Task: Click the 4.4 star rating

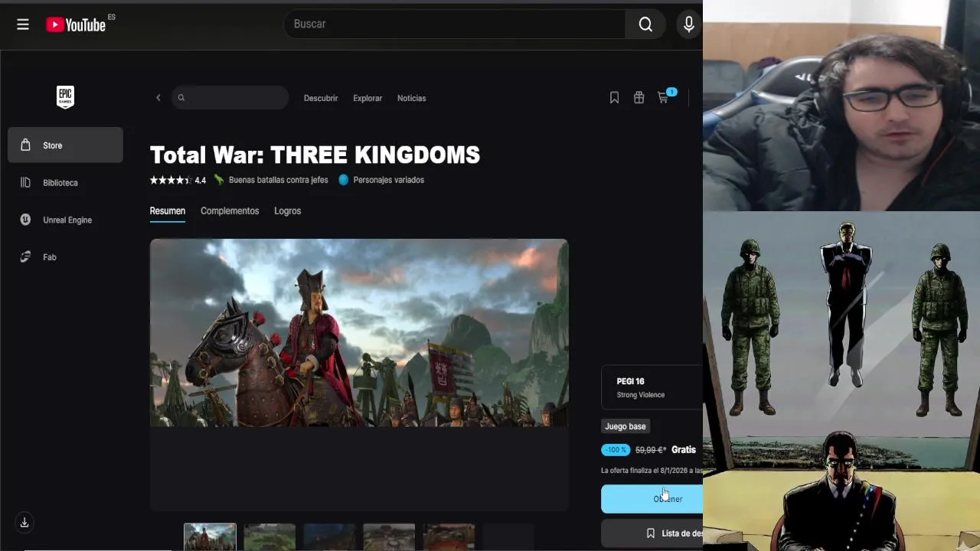Action: click(x=178, y=181)
